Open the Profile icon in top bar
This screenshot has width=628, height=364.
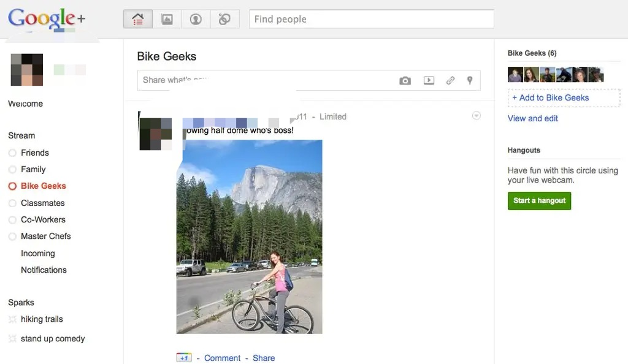point(196,19)
